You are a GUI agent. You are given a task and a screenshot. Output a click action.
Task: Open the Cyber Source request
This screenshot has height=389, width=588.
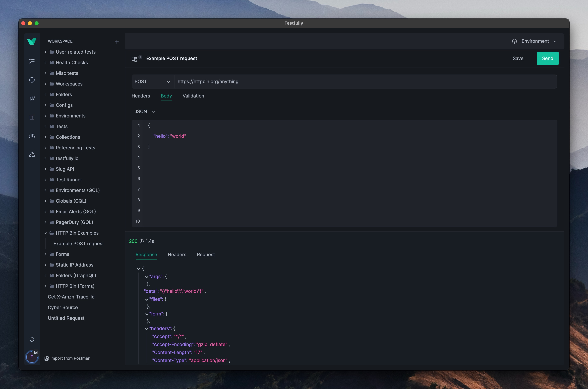pyautogui.click(x=63, y=307)
